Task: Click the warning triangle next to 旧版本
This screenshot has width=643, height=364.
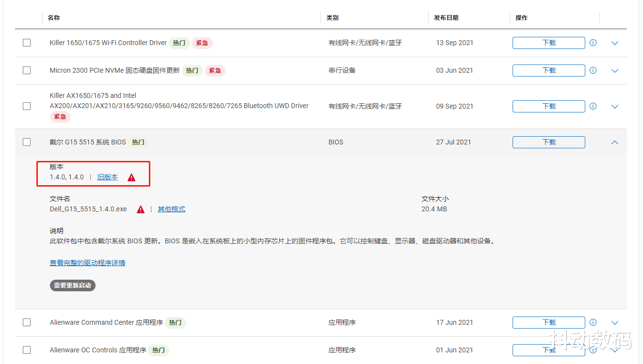Action: coord(130,177)
